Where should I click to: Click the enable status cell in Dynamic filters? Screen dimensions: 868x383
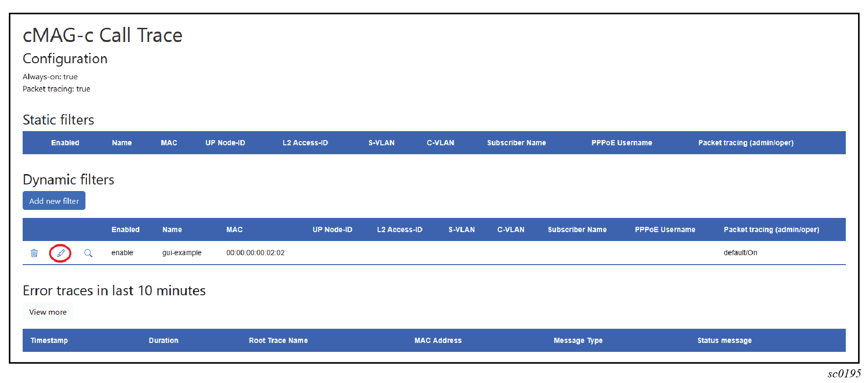(122, 253)
